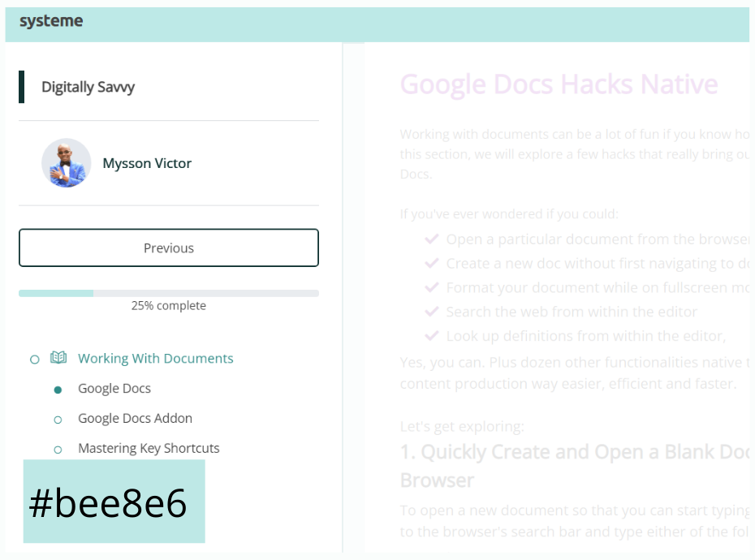This screenshot has width=755, height=560.
Task: Click the checkmark beside Look up definitions
Action: (x=432, y=336)
